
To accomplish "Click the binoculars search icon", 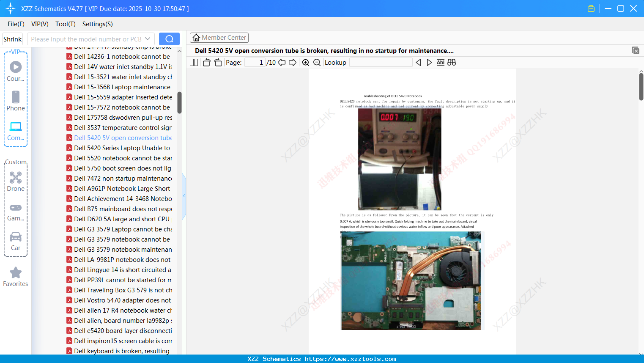I will [452, 63].
